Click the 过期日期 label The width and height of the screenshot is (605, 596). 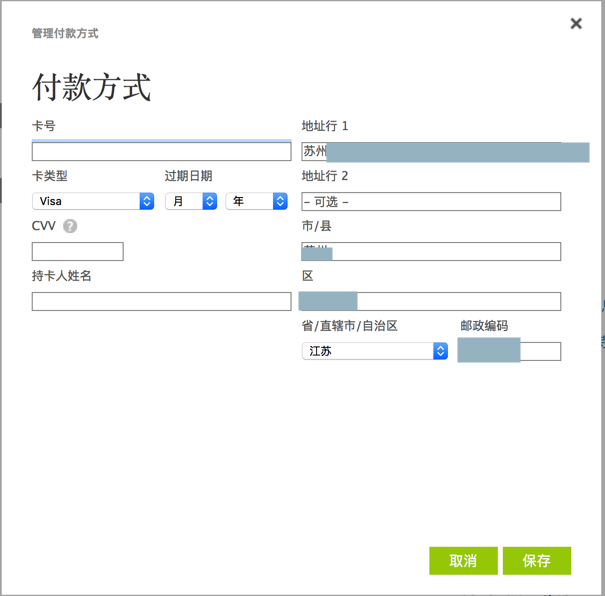(x=188, y=176)
